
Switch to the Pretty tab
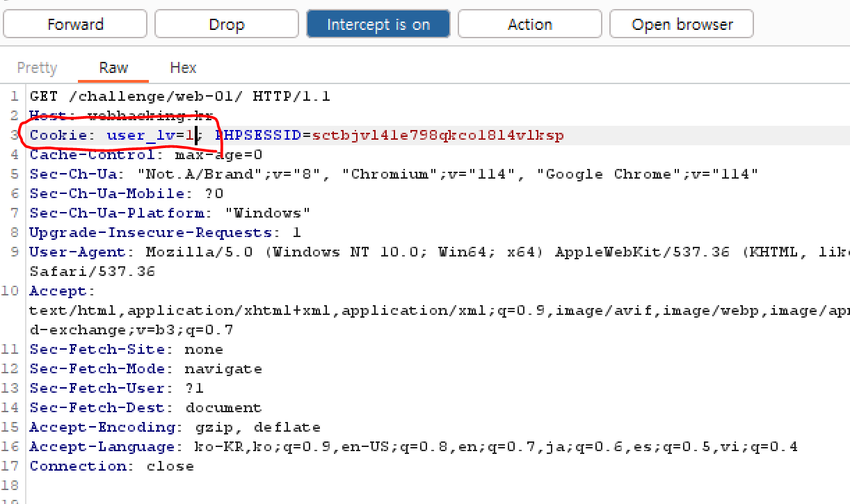(x=37, y=67)
